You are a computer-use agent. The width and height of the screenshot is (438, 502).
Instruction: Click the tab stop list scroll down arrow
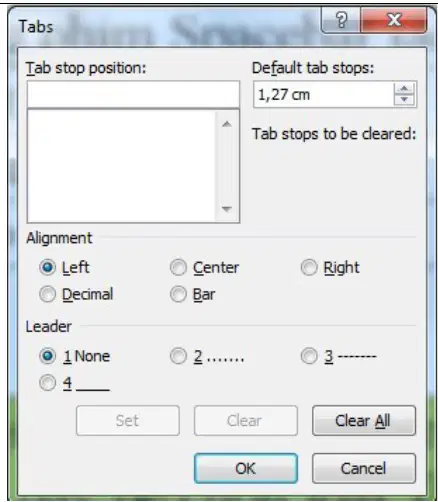227,209
